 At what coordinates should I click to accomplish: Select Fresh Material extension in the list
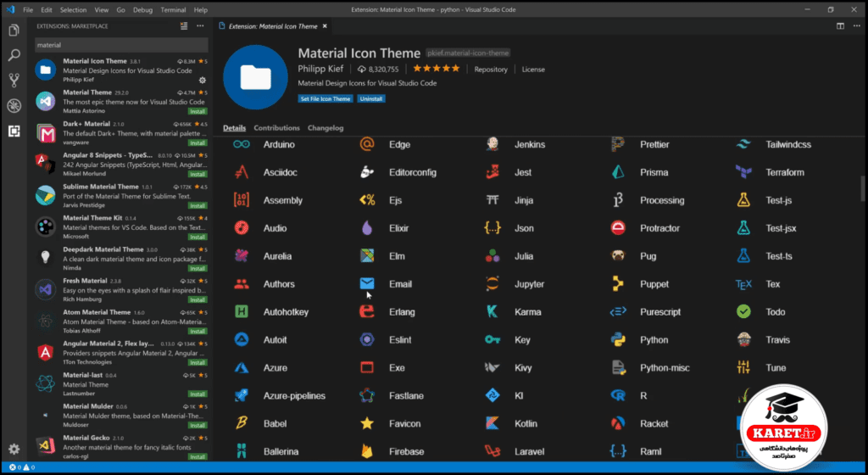pos(121,290)
